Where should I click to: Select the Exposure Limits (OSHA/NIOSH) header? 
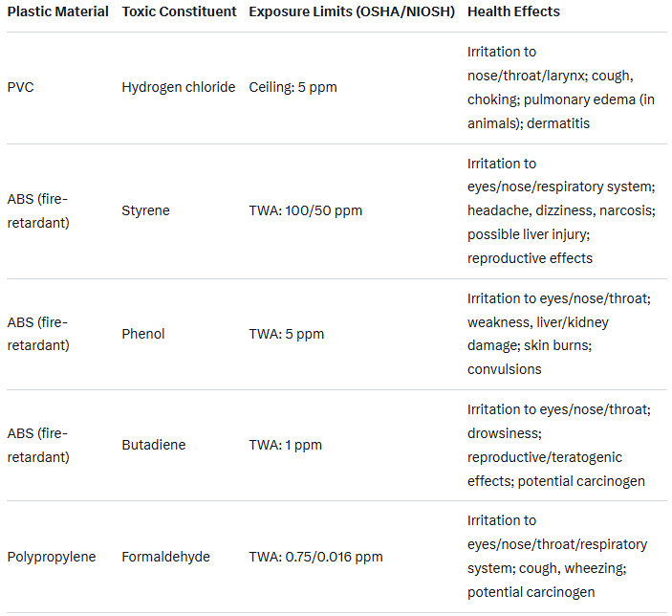[351, 12]
